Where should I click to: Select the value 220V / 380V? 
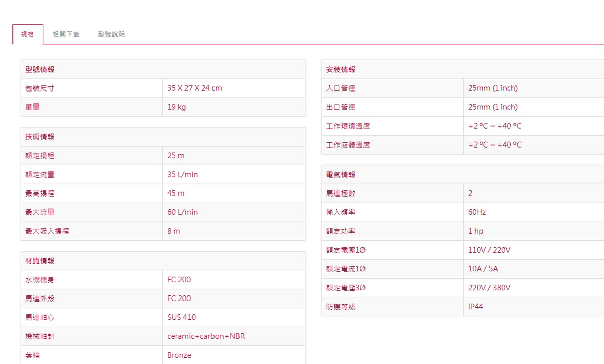coord(489,288)
